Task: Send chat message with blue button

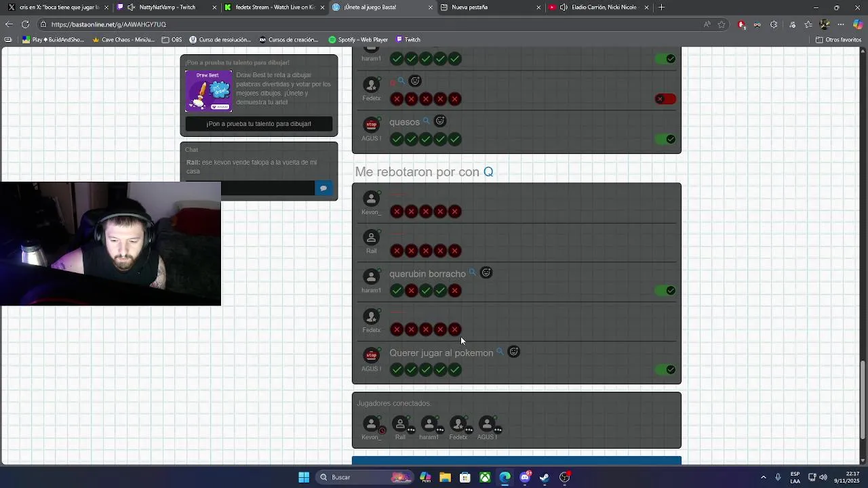Action: click(x=323, y=188)
